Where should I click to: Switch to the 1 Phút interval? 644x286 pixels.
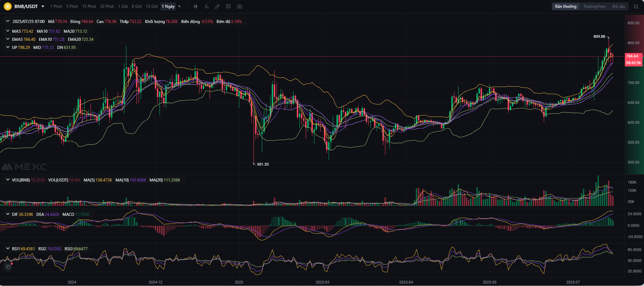pyautogui.click(x=56, y=6)
